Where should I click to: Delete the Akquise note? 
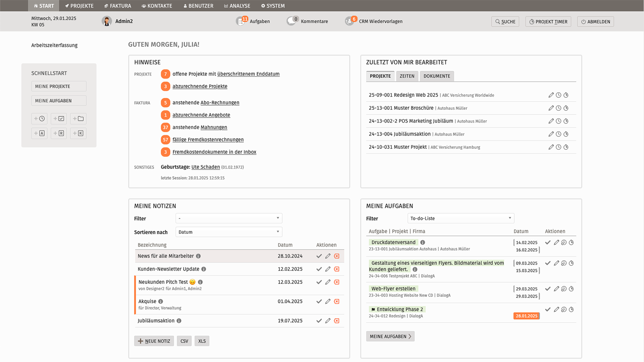pyautogui.click(x=337, y=302)
